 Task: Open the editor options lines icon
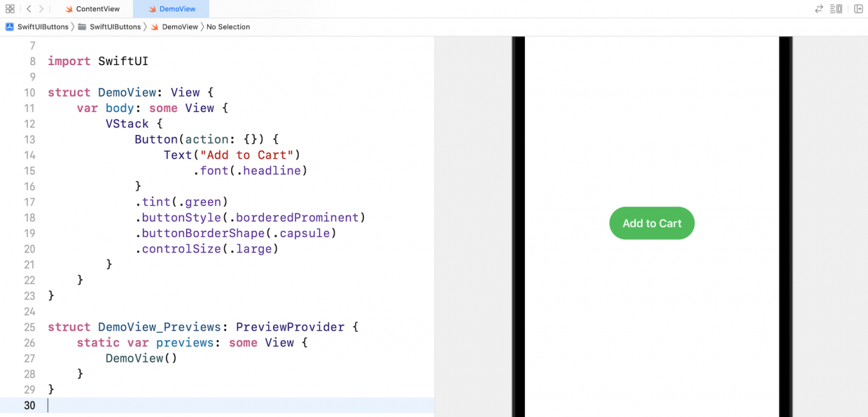(836, 9)
